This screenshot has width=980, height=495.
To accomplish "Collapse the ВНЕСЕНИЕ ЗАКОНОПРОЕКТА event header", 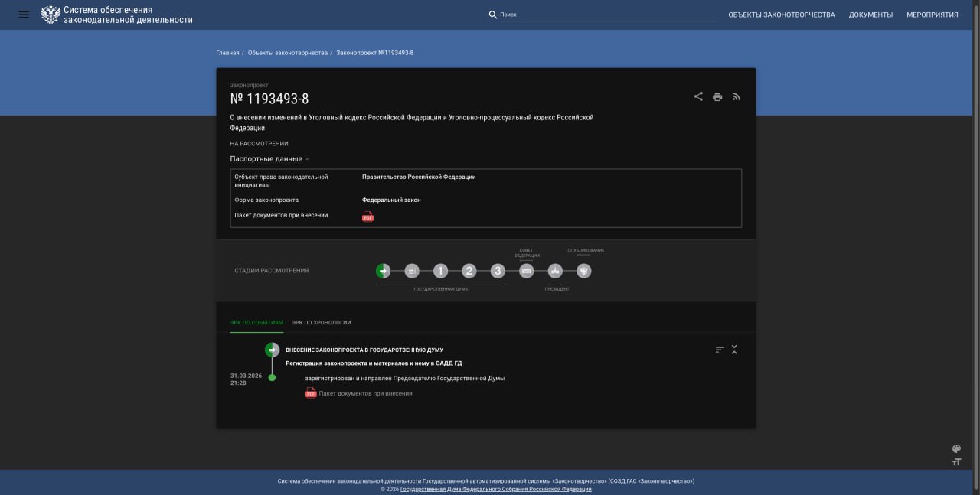I will pyautogui.click(x=364, y=350).
